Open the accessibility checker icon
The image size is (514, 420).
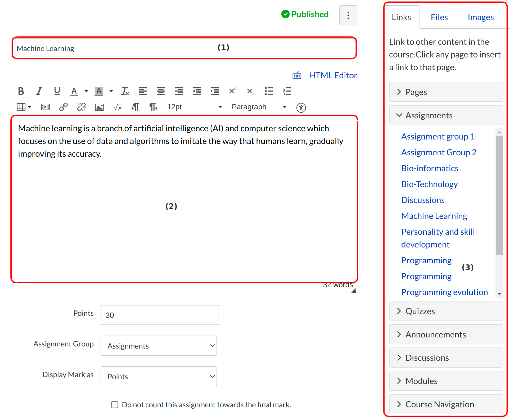tap(301, 108)
